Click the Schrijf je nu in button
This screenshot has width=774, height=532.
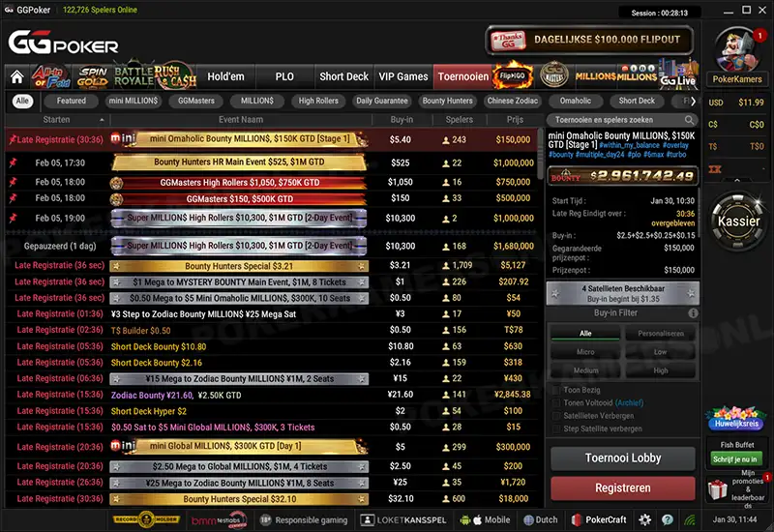(735, 458)
